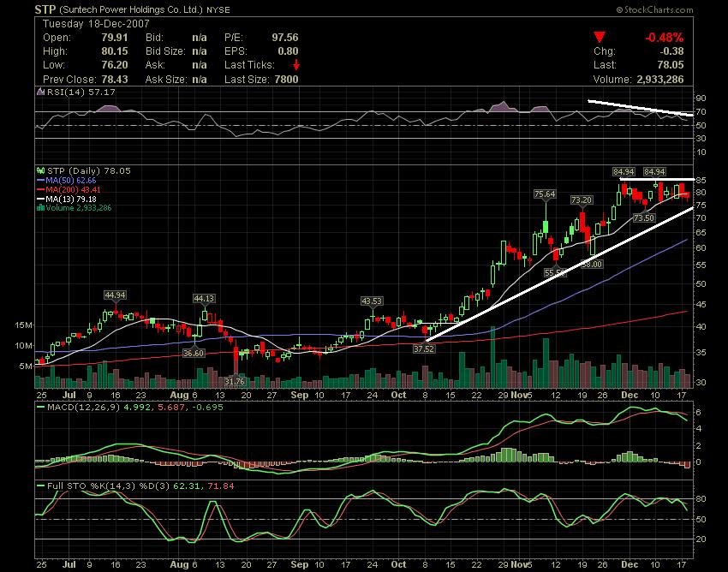Click the 73.20 price peak label
This screenshot has height=572, width=728.
tap(582, 200)
